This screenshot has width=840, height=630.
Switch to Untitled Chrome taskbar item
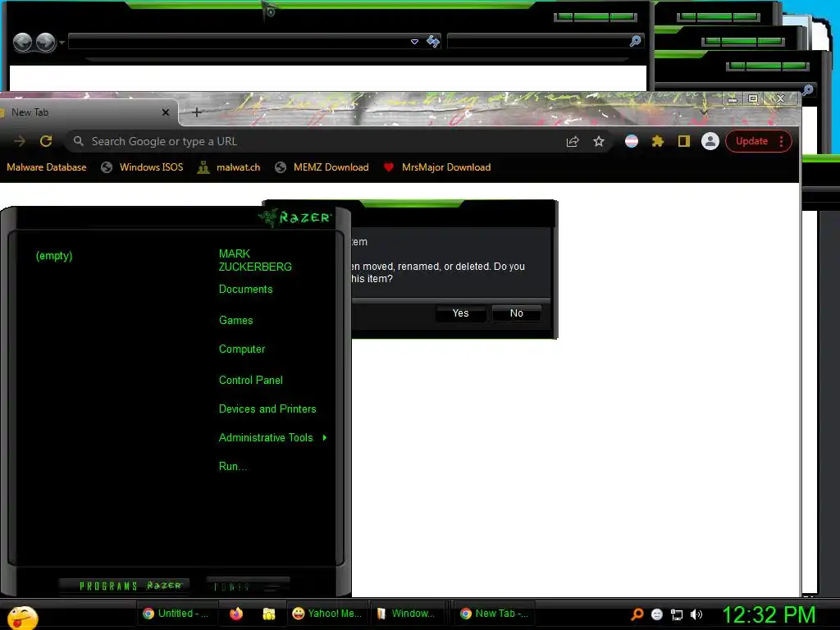176,614
